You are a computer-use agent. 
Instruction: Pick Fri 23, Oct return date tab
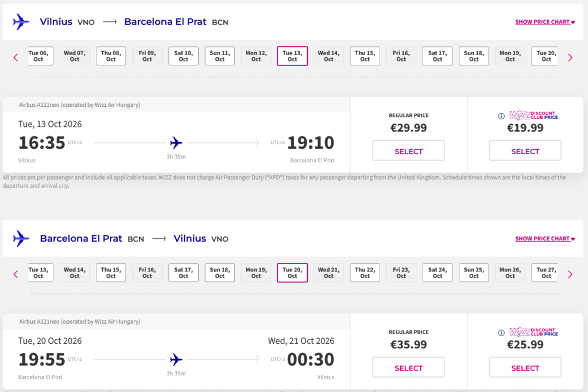[401, 273]
